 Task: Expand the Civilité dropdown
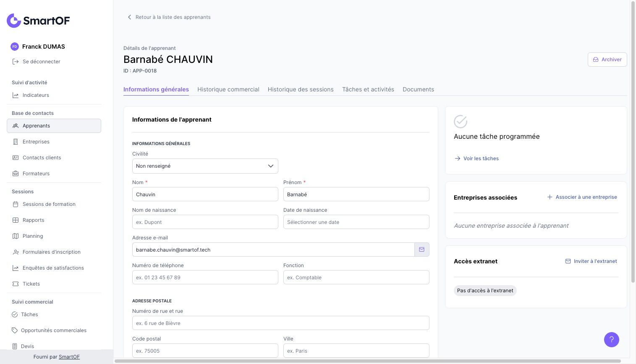coord(205,166)
